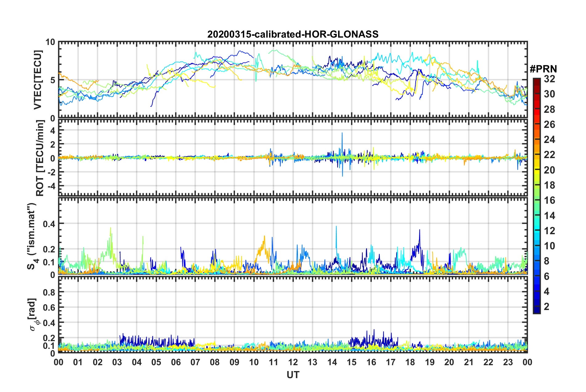The image size is (586, 392).
Task: Click colorbar tick label 30
Action: click(549, 94)
